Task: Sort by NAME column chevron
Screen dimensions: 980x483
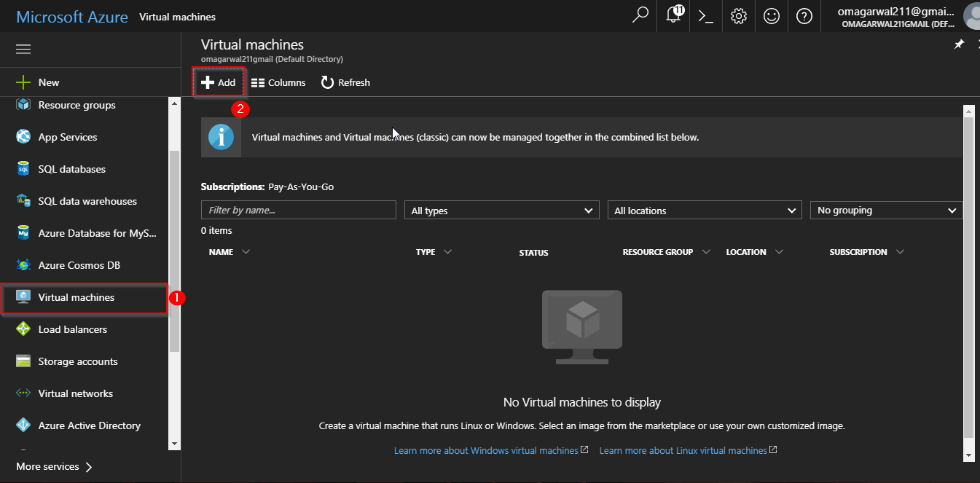Action: click(x=246, y=252)
